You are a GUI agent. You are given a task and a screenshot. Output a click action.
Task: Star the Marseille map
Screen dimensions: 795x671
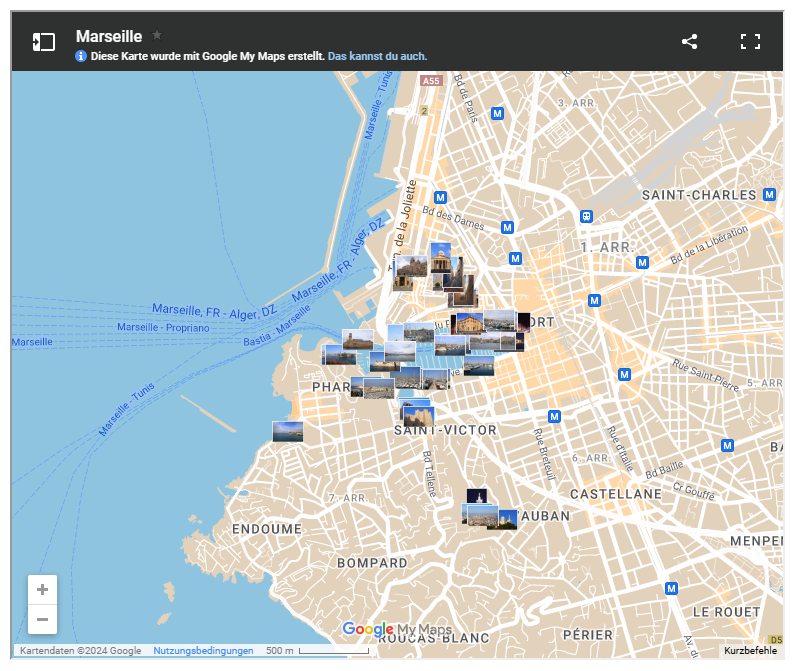tap(157, 35)
